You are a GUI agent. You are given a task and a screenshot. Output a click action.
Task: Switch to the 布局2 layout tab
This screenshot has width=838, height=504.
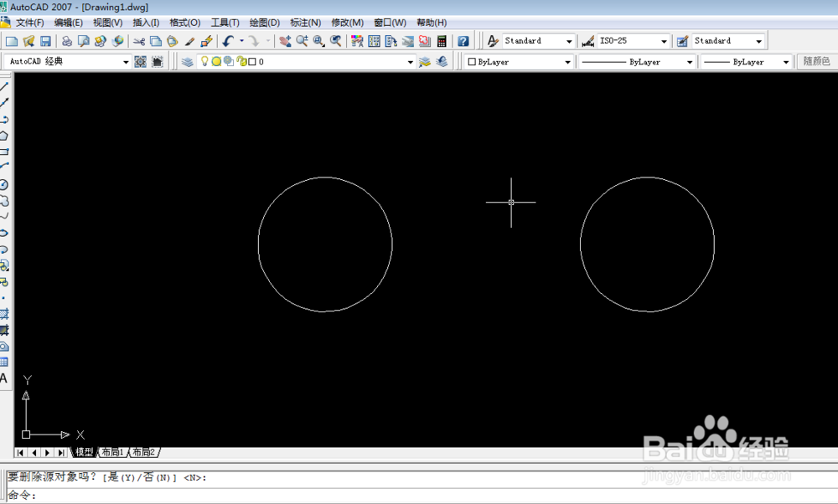[x=144, y=452]
